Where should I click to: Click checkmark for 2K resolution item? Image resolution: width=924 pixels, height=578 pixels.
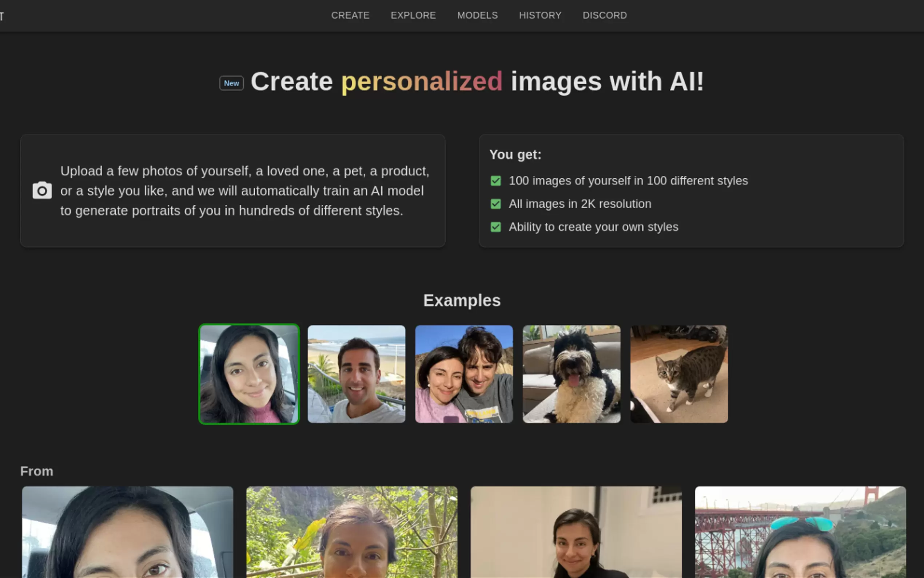pyautogui.click(x=495, y=204)
